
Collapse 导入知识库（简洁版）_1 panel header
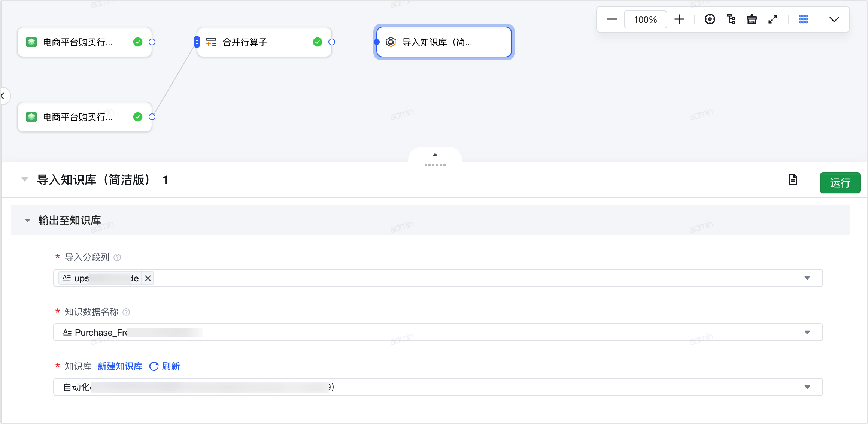pyautogui.click(x=25, y=179)
